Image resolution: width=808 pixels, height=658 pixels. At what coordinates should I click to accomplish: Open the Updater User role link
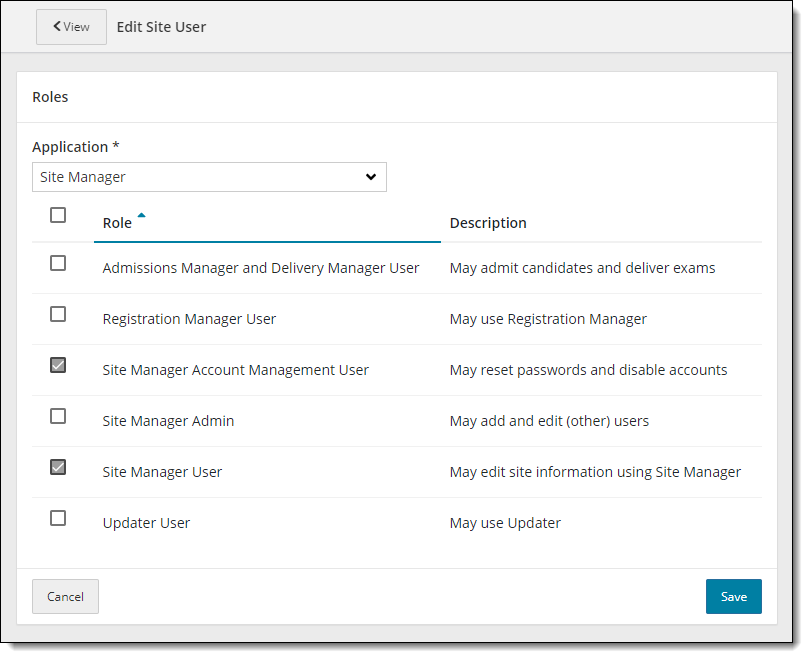[146, 522]
